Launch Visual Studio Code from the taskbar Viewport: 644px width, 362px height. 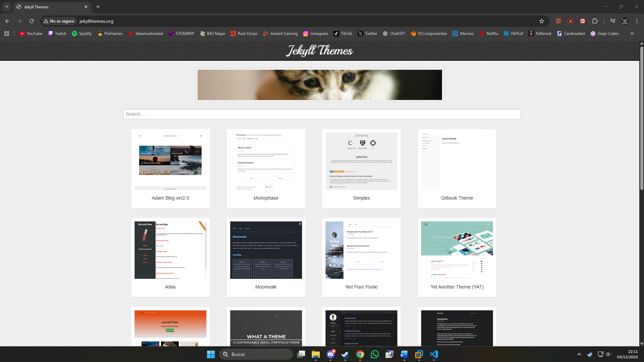[x=434, y=354]
